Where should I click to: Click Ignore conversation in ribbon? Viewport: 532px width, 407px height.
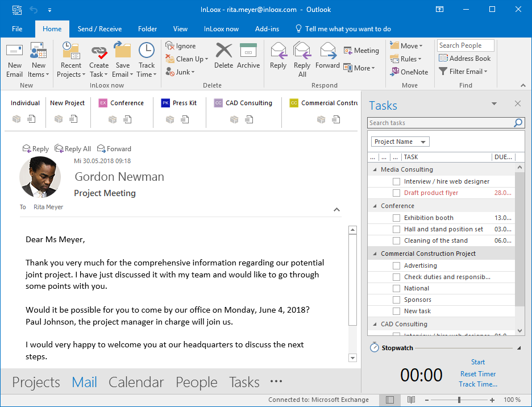pyautogui.click(x=181, y=46)
